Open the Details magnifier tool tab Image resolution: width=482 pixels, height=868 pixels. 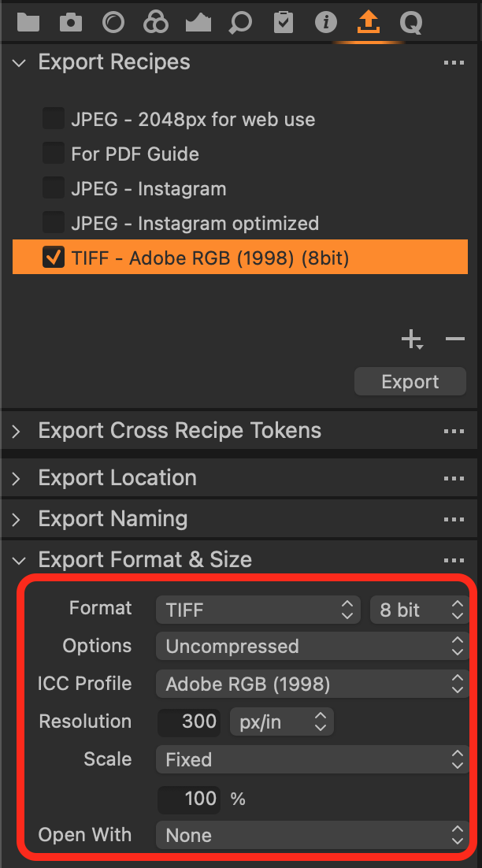240,22
